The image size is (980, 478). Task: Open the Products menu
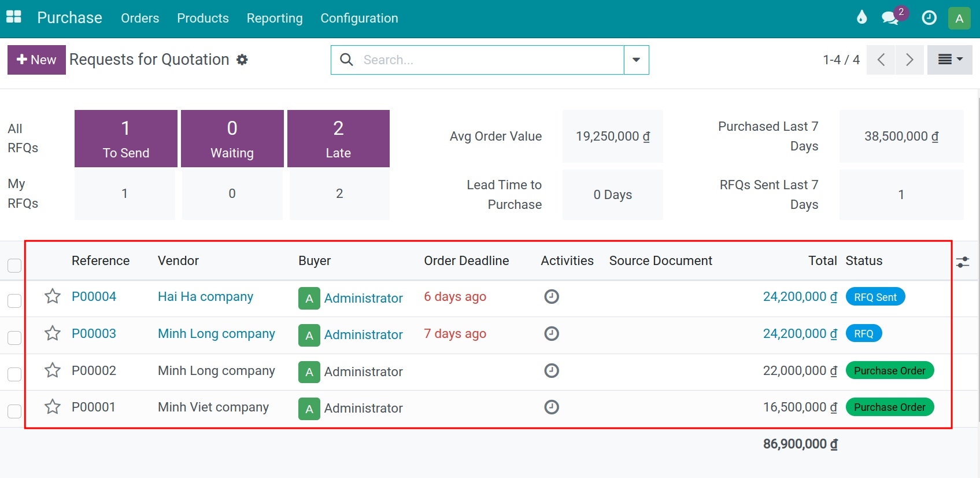coord(203,18)
